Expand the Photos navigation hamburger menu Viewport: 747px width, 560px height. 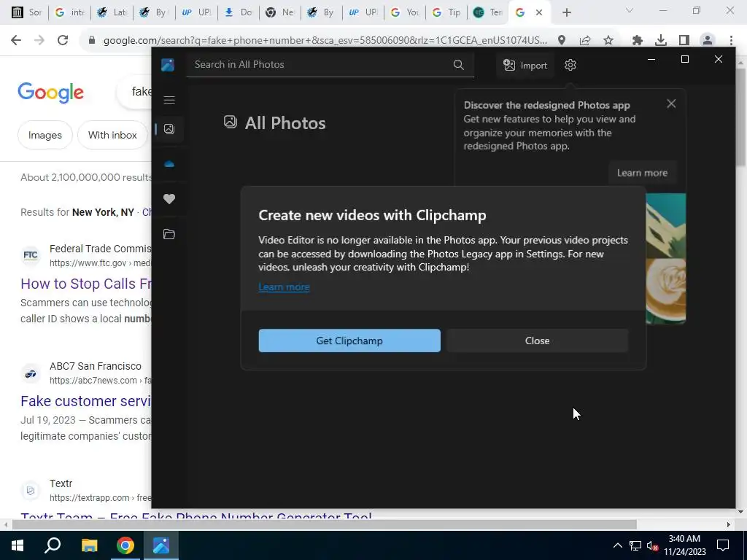[169, 99]
